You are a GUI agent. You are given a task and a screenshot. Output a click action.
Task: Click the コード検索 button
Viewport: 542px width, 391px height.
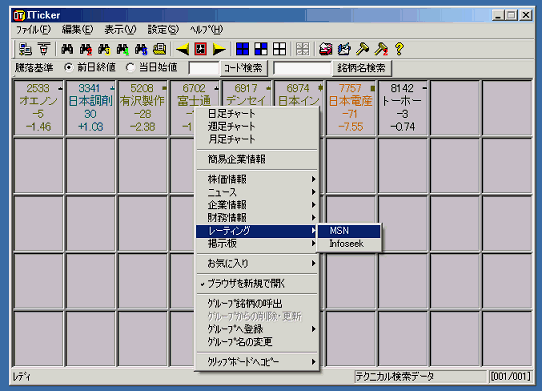coord(244,68)
